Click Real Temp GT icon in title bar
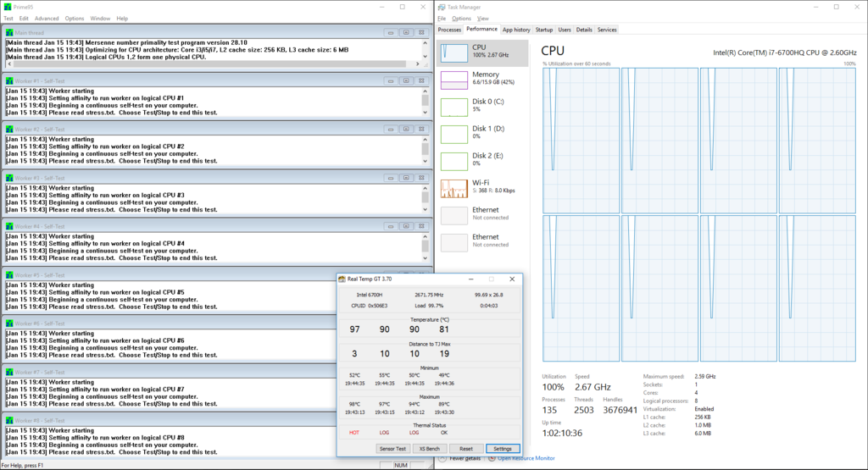Viewport: 868px width, 470px height. coord(342,279)
